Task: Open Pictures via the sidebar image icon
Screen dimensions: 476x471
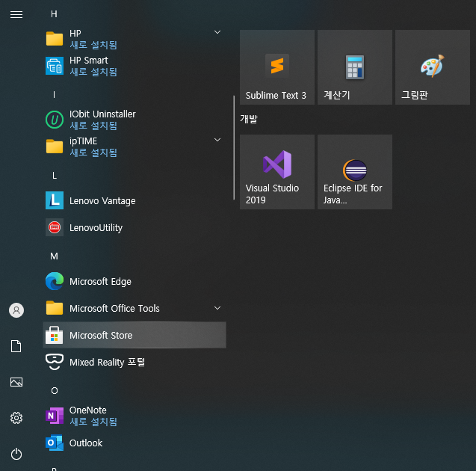Action: click(x=16, y=382)
